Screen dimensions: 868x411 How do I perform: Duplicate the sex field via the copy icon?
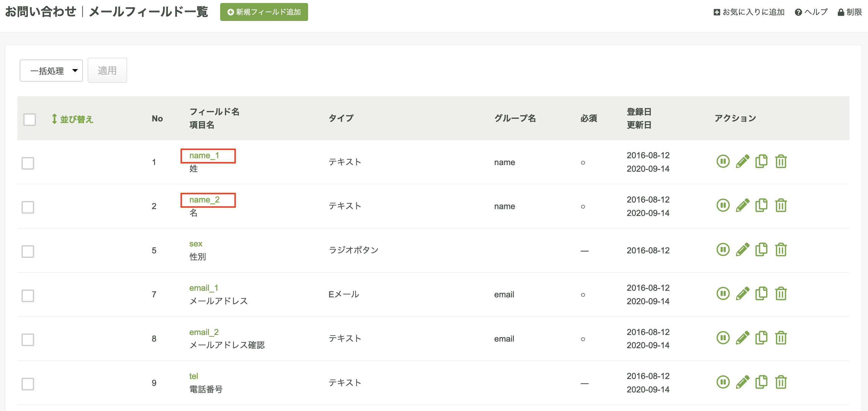click(x=762, y=249)
